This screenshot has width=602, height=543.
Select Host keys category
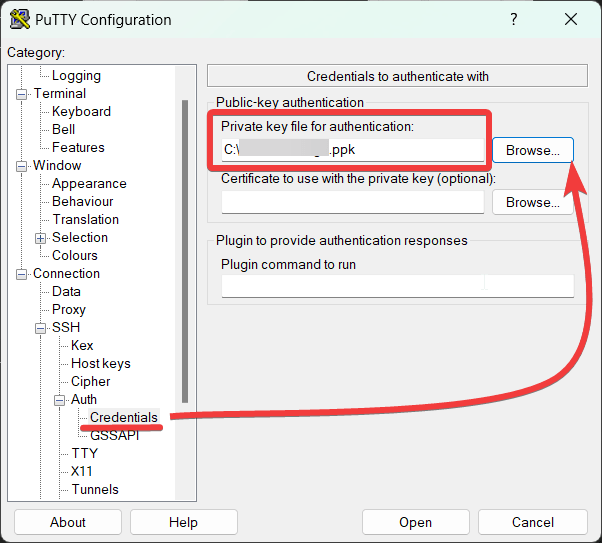[x=100, y=363]
